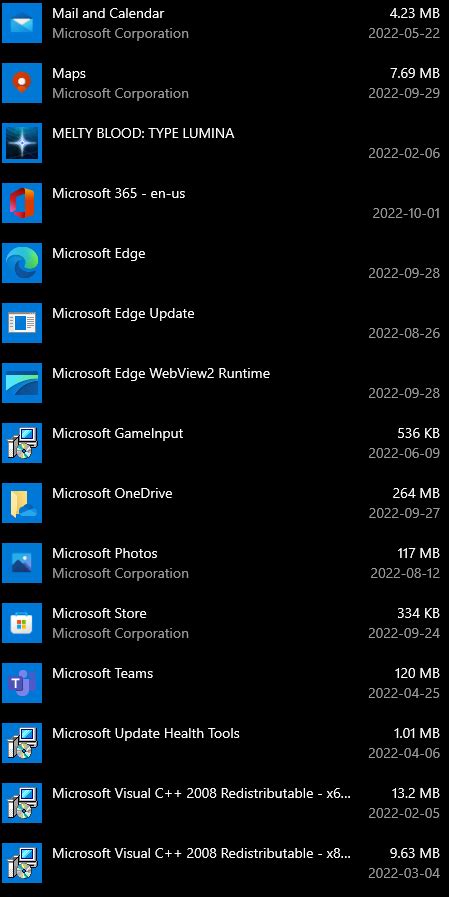The image size is (449, 897).
Task: Click the Mail and Calendar envelope icon
Action: [22, 23]
